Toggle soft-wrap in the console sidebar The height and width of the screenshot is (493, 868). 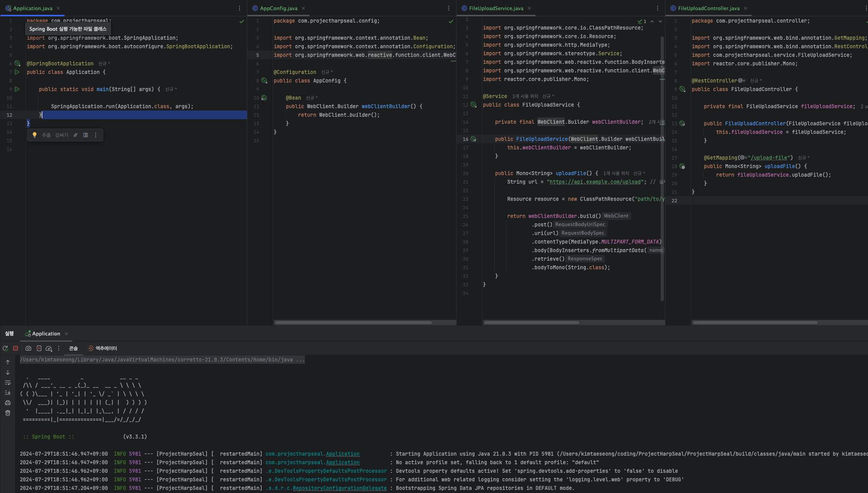point(8,383)
